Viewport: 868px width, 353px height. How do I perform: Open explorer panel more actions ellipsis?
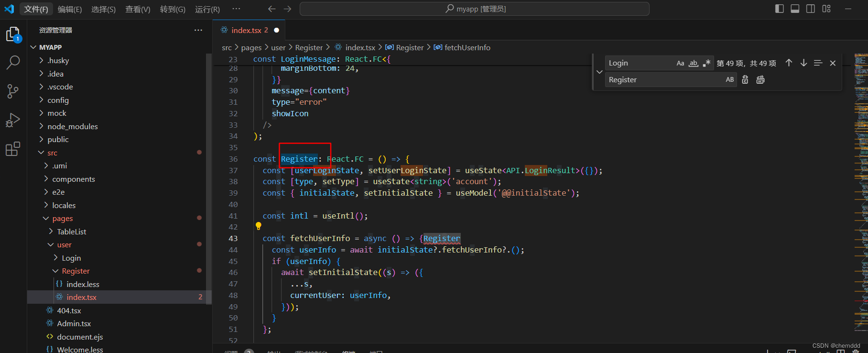tap(198, 30)
